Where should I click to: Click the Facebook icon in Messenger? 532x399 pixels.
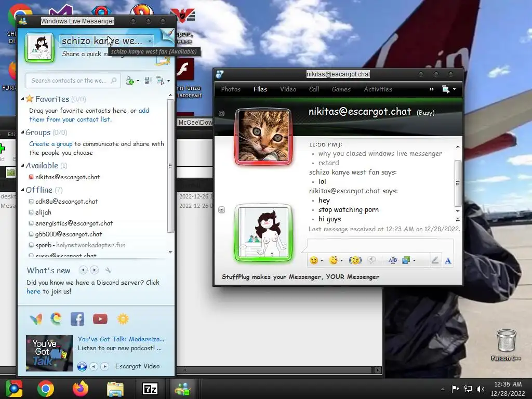click(77, 320)
